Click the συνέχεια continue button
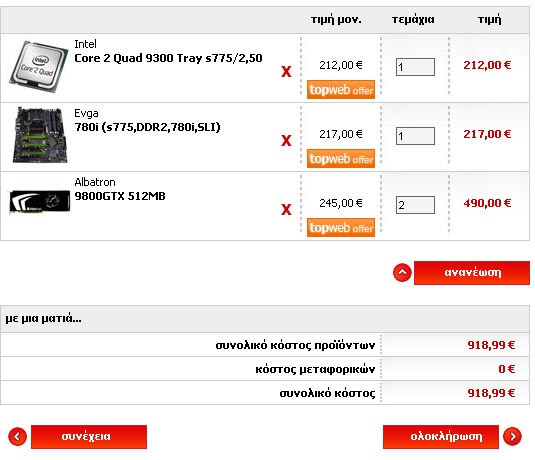 point(89,437)
